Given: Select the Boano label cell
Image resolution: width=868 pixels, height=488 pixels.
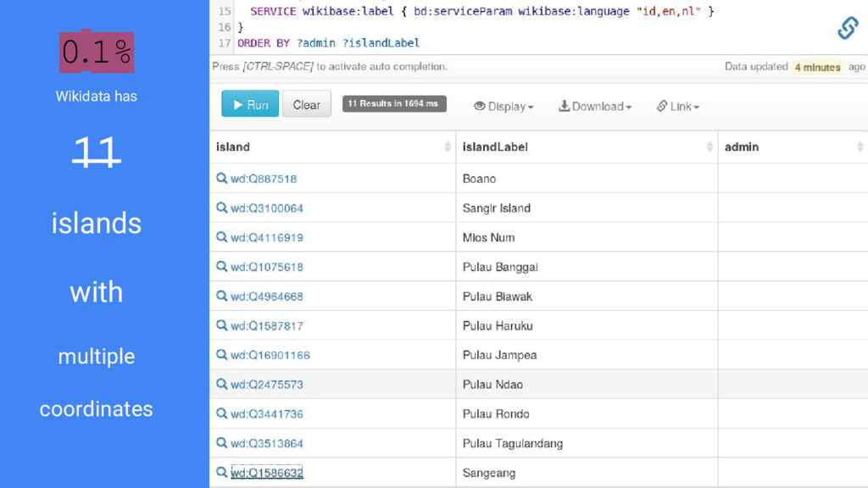Looking at the screenshot, I should pos(587,178).
